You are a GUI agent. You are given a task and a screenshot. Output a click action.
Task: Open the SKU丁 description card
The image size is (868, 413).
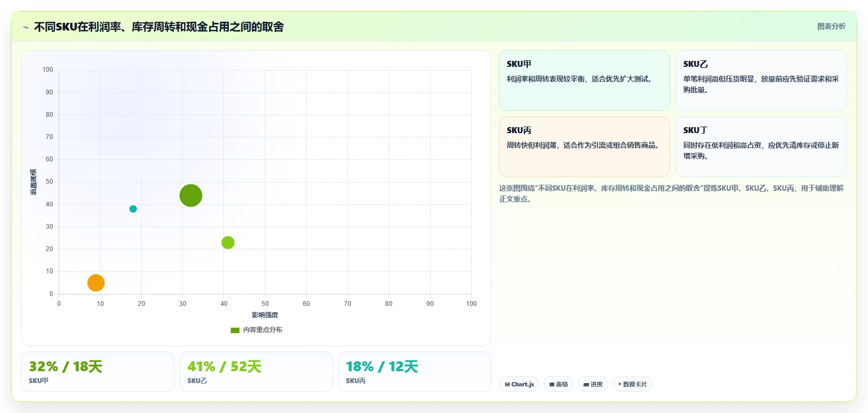[x=761, y=147]
